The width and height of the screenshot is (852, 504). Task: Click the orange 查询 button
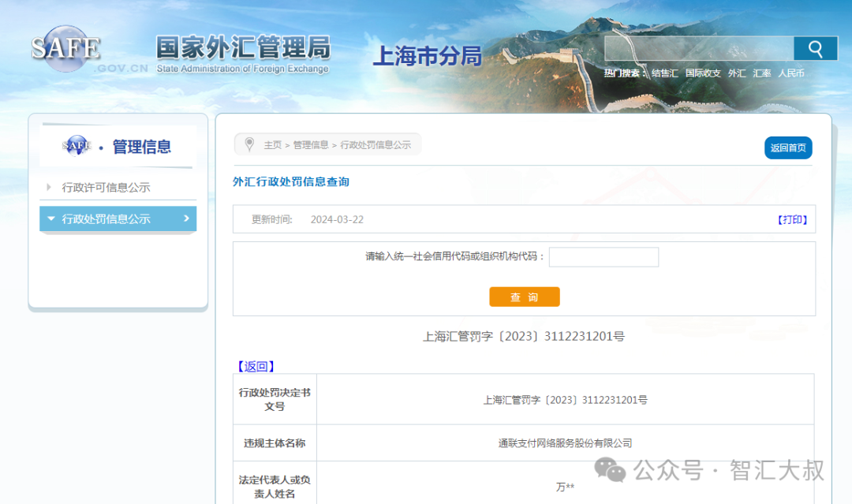point(525,297)
